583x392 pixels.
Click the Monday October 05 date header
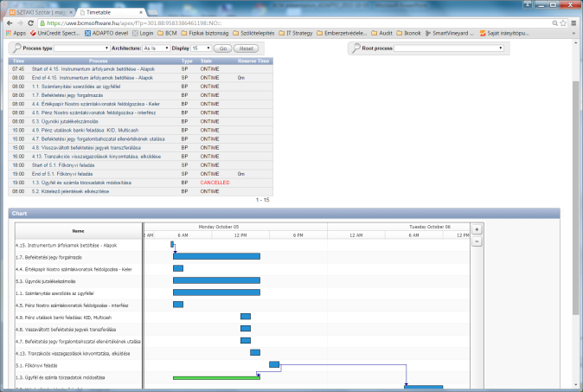(219, 227)
